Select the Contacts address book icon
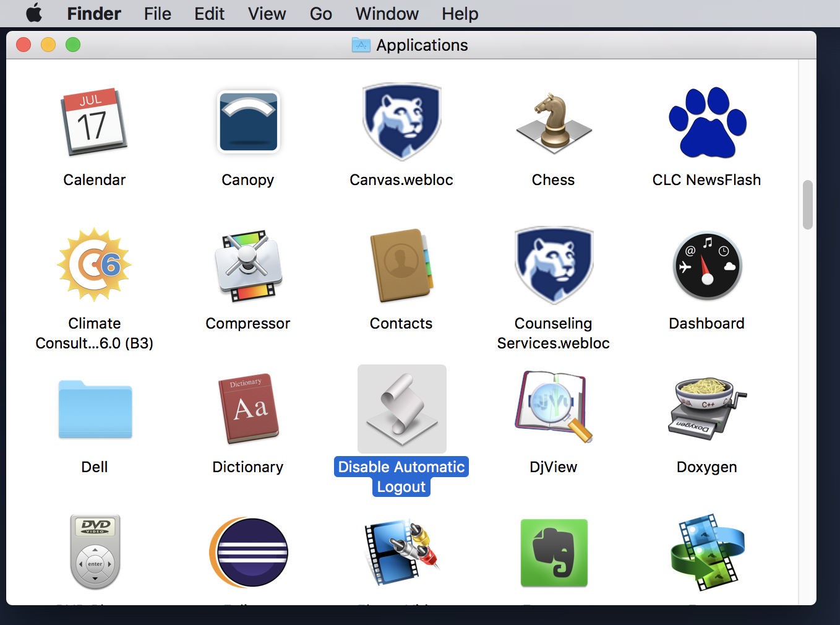The width and height of the screenshot is (840, 625). (401, 265)
